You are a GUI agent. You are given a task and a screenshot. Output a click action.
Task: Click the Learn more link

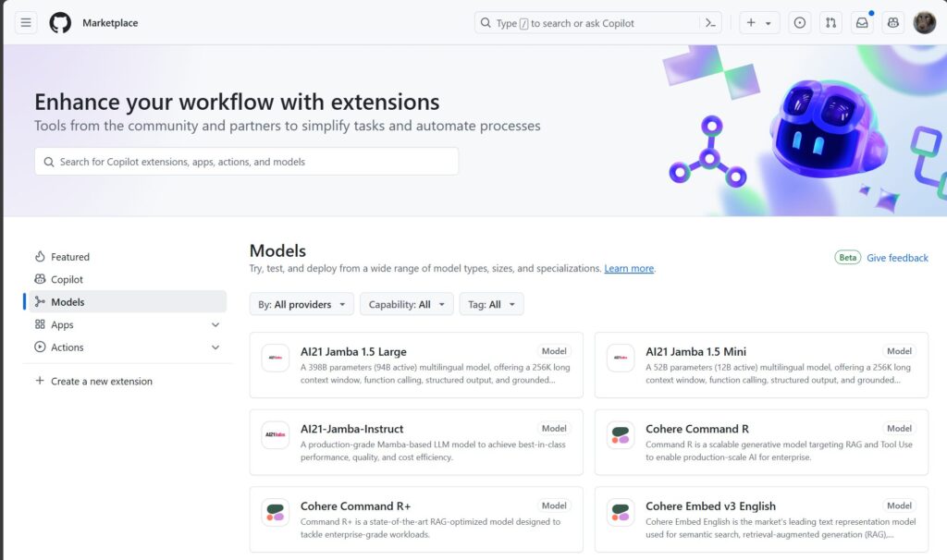coord(629,269)
